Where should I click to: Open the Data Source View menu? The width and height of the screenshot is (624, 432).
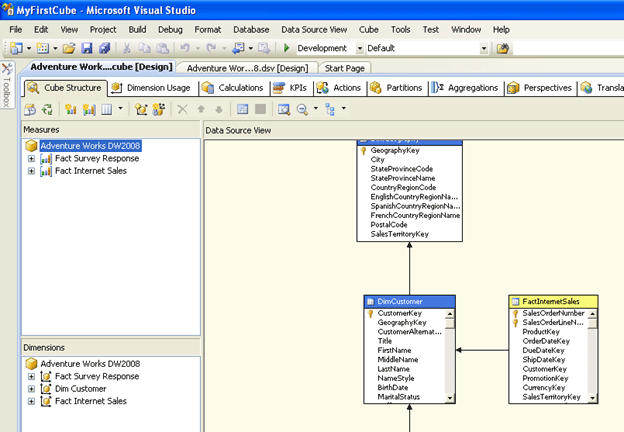pyautogui.click(x=312, y=30)
